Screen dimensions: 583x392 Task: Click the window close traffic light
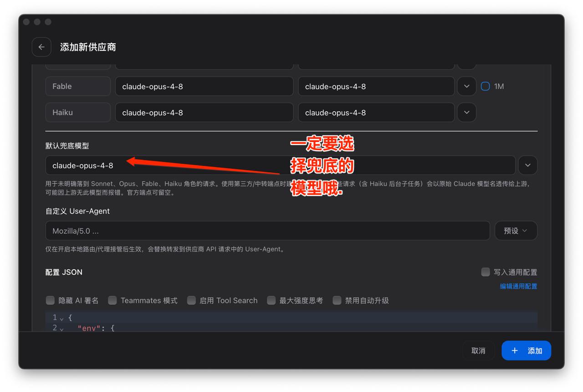pos(26,22)
